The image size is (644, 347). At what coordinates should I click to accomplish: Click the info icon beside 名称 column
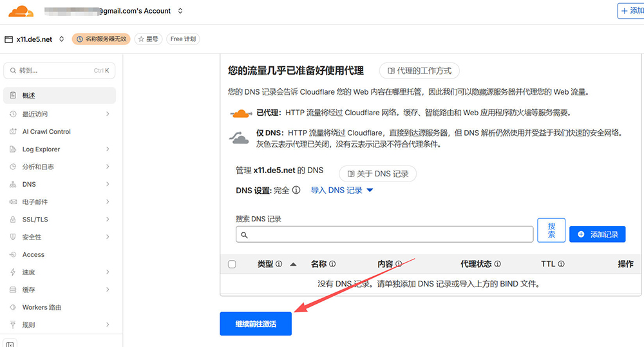point(332,264)
